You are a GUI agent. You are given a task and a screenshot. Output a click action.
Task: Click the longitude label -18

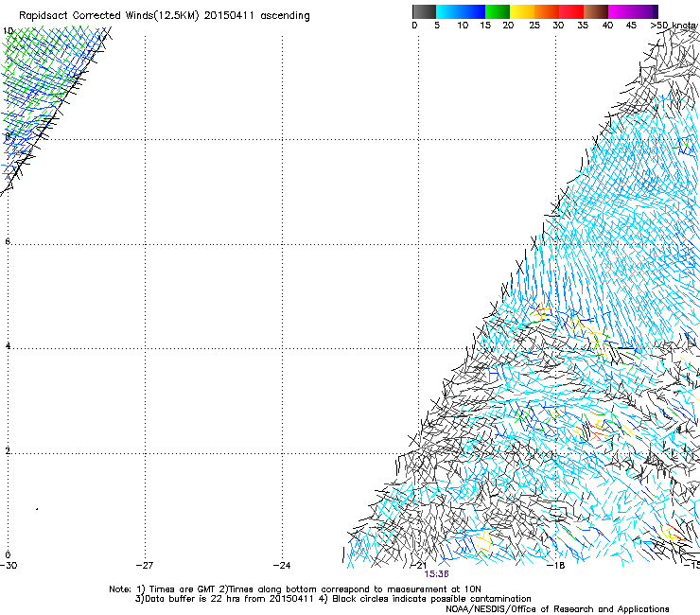[x=556, y=566]
